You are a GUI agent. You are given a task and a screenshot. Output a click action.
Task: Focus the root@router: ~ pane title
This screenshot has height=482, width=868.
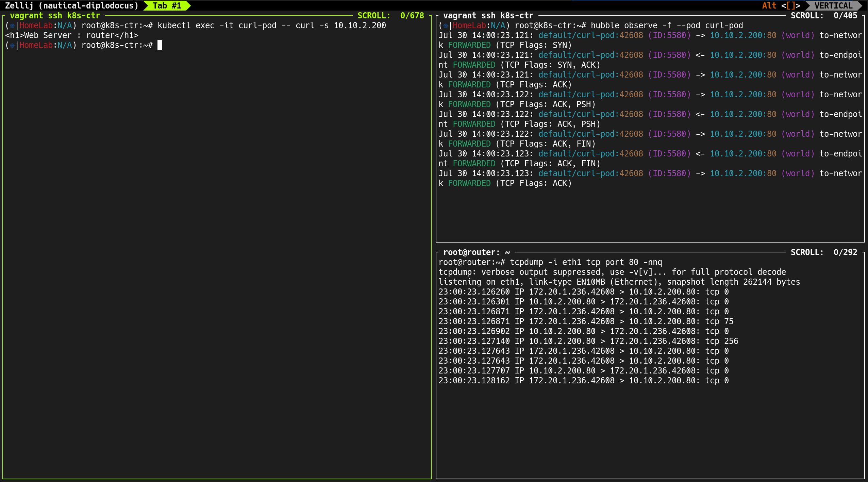point(477,252)
